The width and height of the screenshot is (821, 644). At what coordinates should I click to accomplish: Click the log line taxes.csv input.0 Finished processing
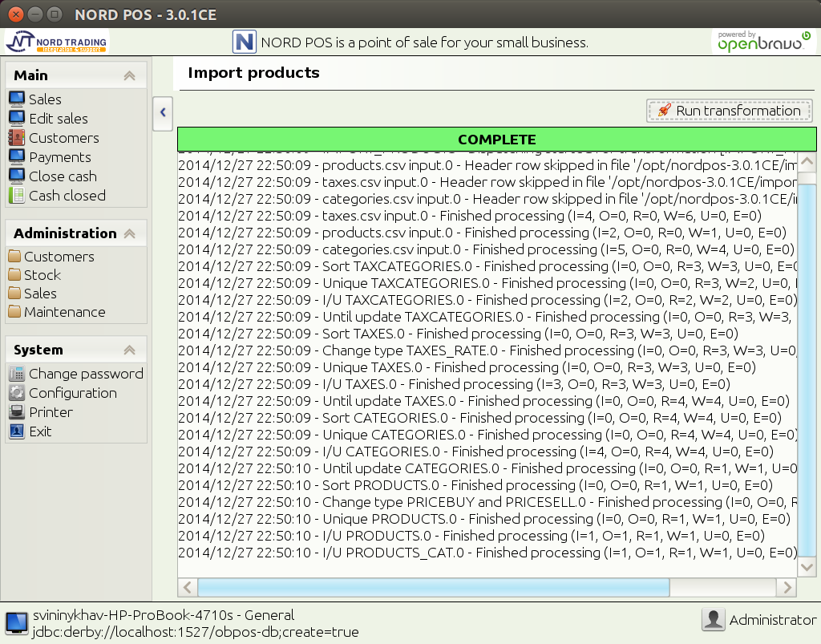470,216
